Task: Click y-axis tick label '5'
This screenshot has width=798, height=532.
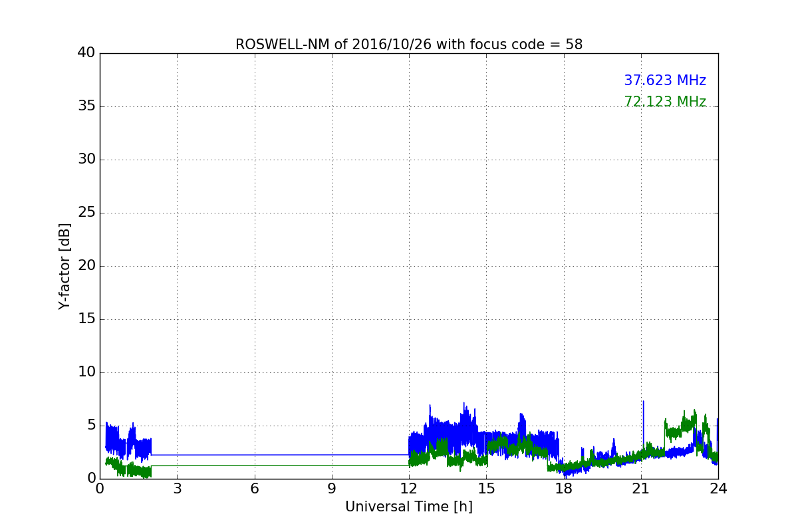Action: [x=90, y=425]
